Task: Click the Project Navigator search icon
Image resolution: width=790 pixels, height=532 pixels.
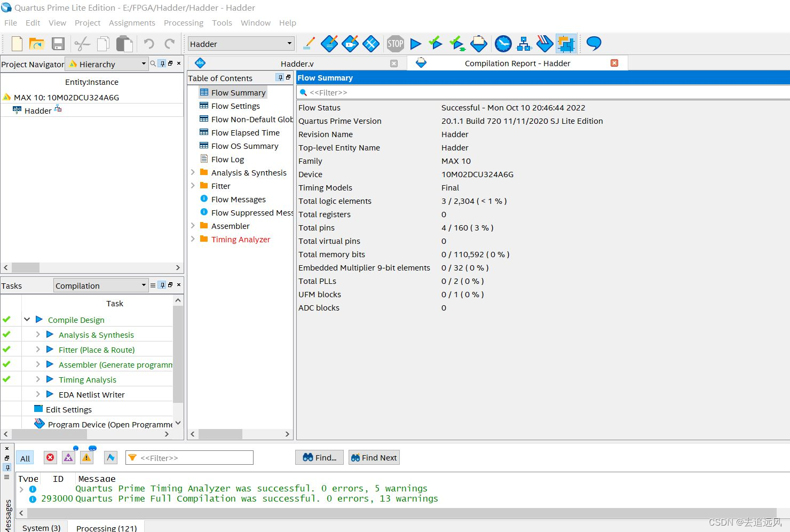Action: [x=153, y=63]
